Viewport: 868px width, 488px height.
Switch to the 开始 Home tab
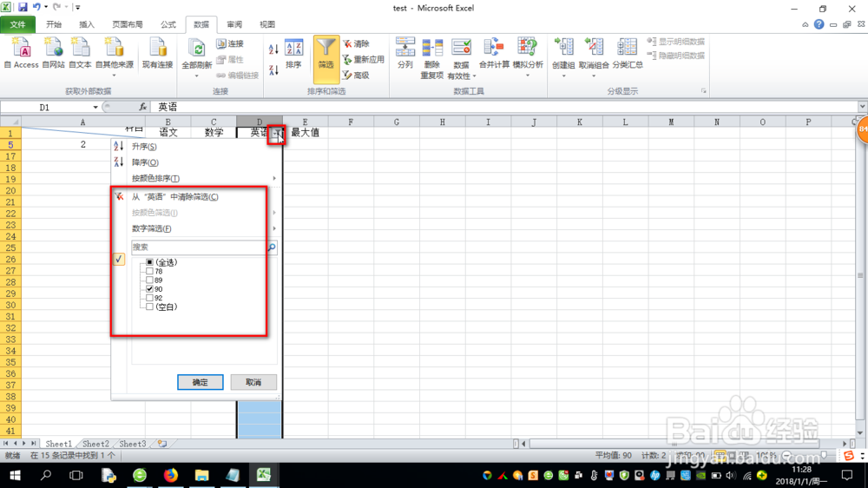54,24
